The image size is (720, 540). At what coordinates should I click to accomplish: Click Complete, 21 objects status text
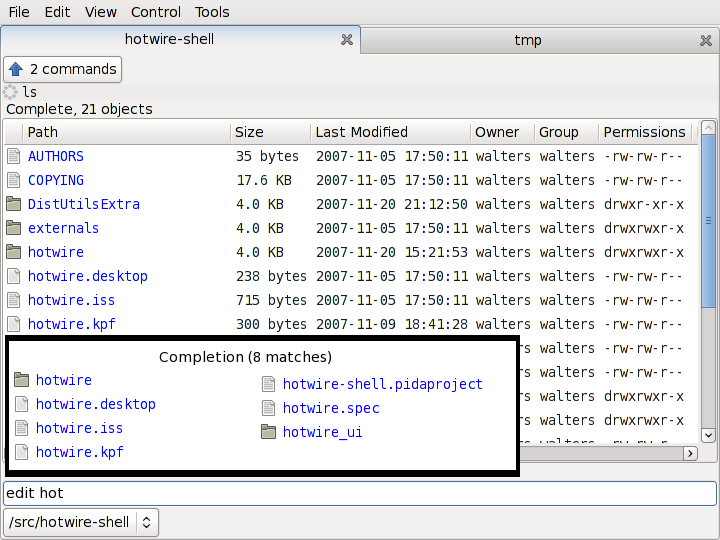[x=79, y=109]
